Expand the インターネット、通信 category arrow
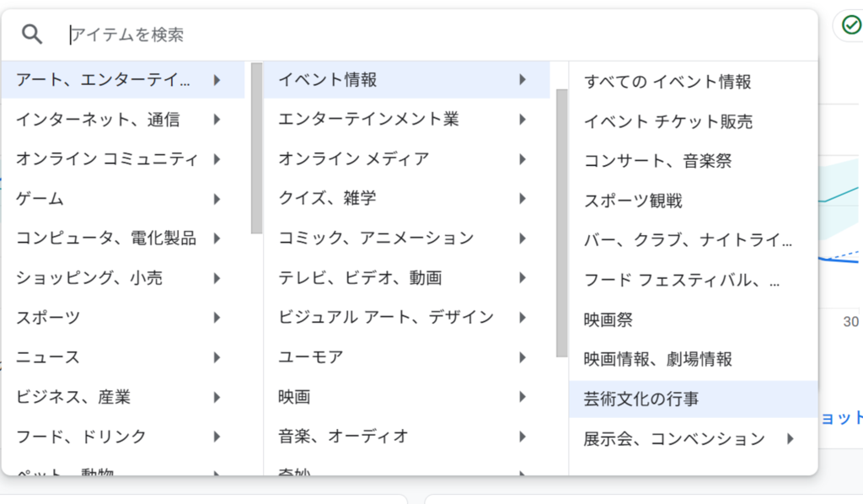This screenshot has width=863, height=504. click(x=217, y=120)
